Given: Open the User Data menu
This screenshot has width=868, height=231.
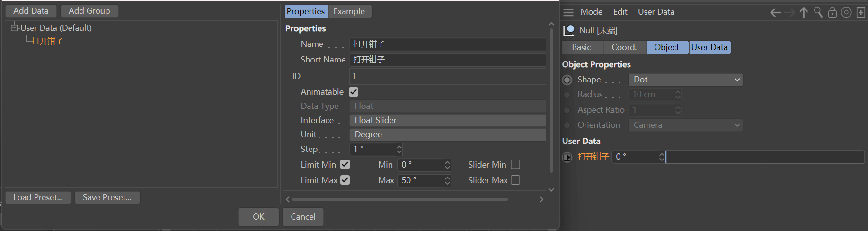Looking at the screenshot, I should pos(656,12).
